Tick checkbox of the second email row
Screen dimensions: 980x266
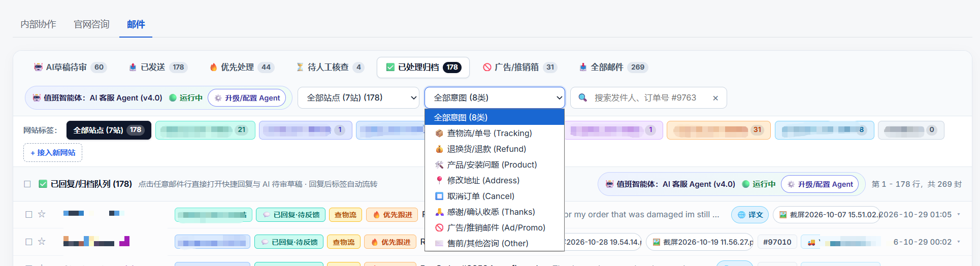pos(29,242)
